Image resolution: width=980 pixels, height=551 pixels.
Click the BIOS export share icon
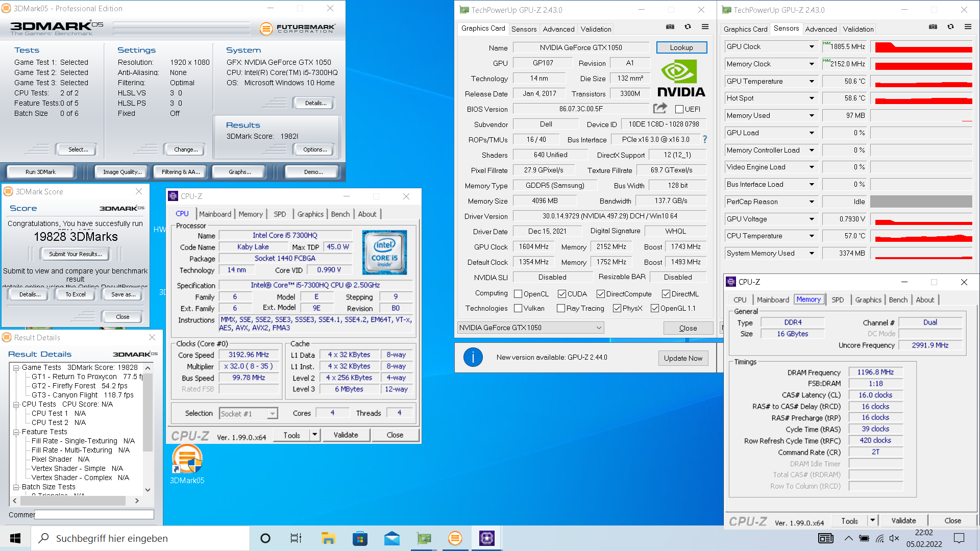point(660,108)
